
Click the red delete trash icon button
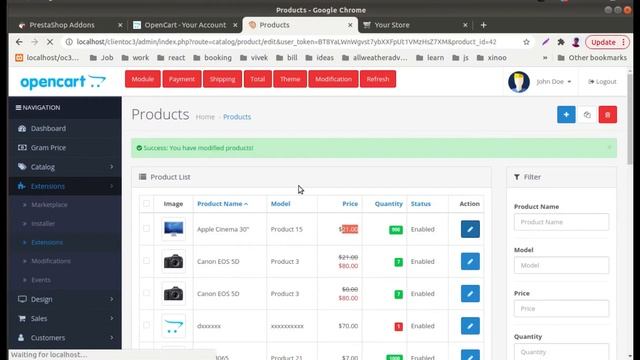[x=608, y=115]
